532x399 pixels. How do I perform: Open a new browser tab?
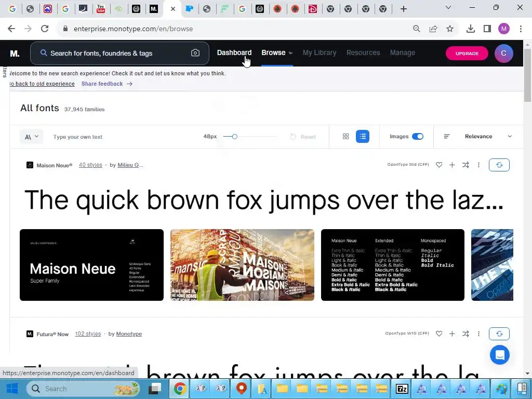click(403, 9)
